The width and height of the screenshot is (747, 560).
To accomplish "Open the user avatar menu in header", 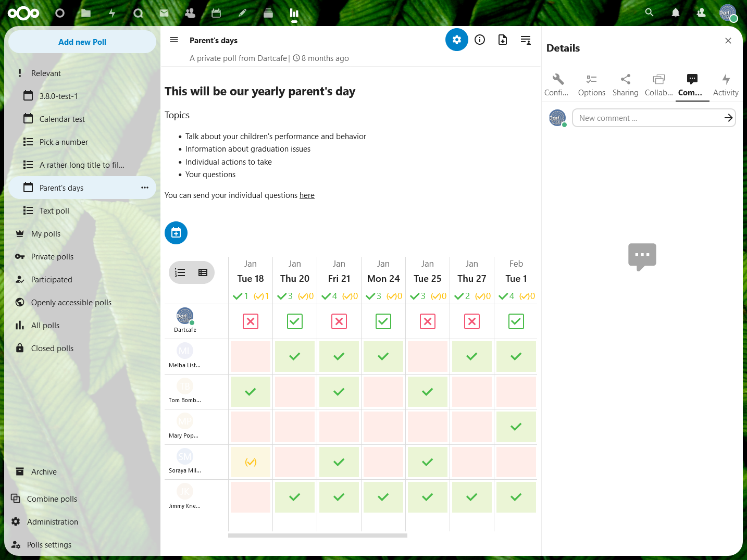I will pyautogui.click(x=728, y=13).
